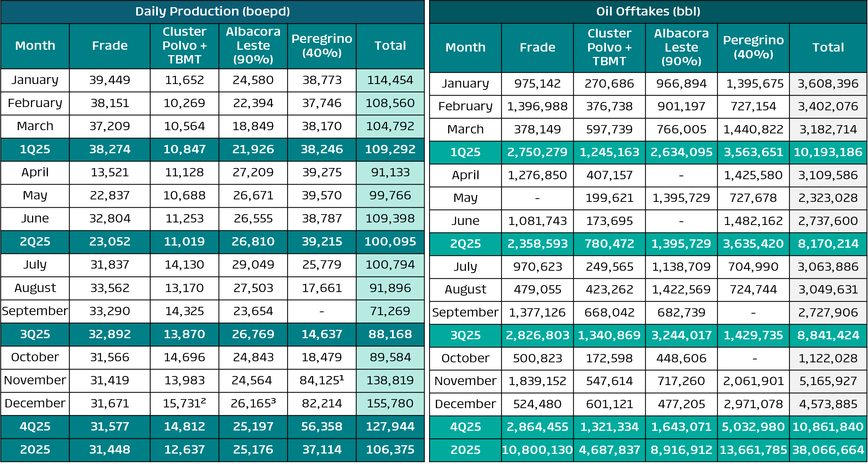Click November Peregrino production cell 84,125
This screenshot has width=868, height=464.
pyautogui.click(x=322, y=380)
